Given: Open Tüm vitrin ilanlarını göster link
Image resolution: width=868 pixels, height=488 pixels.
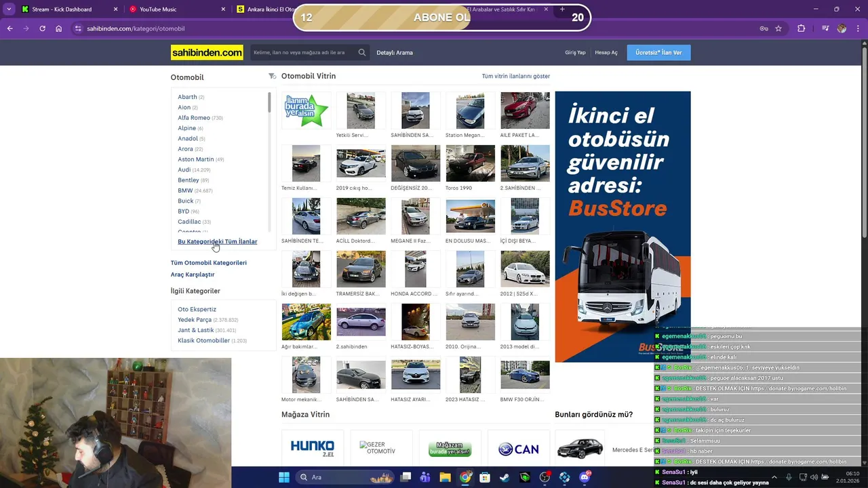Looking at the screenshot, I should [516, 77].
